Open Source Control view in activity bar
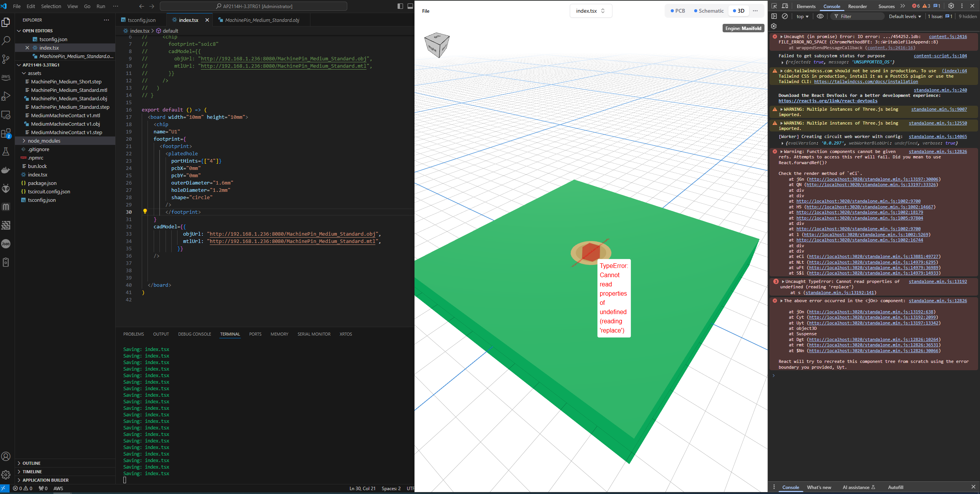 coord(6,59)
